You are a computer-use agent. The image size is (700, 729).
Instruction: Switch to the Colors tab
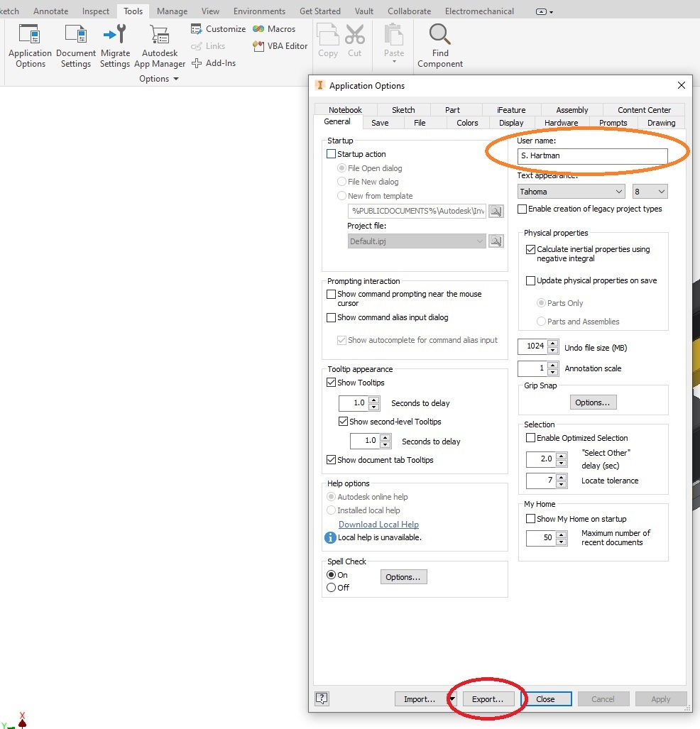tap(467, 123)
